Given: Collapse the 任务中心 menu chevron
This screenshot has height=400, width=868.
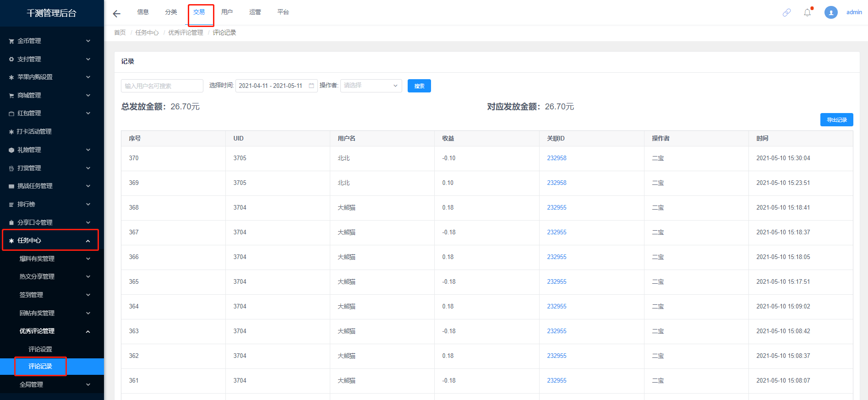Looking at the screenshot, I should (88, 241).
